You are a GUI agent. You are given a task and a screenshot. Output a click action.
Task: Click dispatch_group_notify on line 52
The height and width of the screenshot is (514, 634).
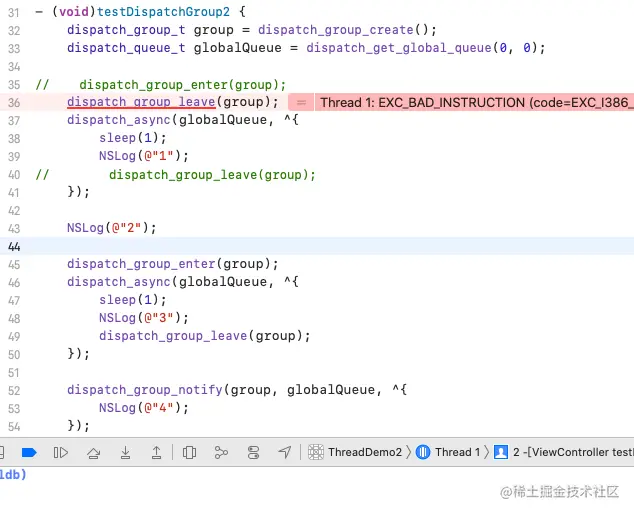click(145, 390)
